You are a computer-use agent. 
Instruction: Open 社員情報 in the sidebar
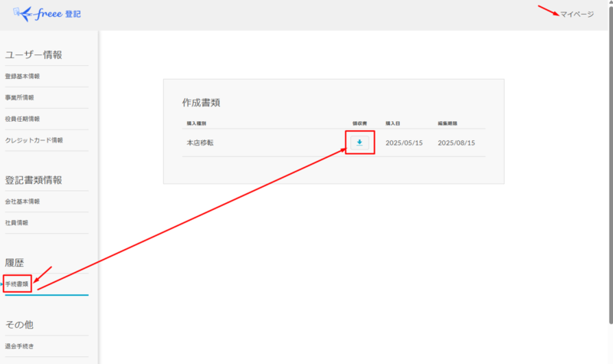[17, 222]
